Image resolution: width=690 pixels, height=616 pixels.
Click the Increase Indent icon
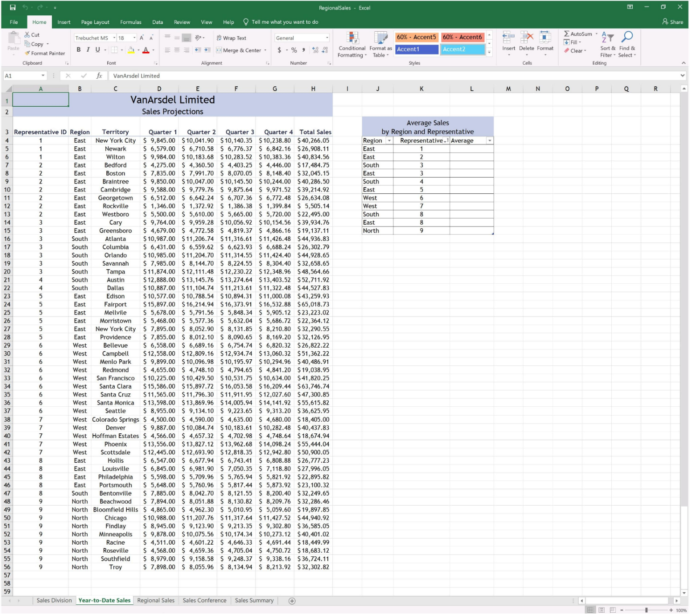(x=207, y=50)
